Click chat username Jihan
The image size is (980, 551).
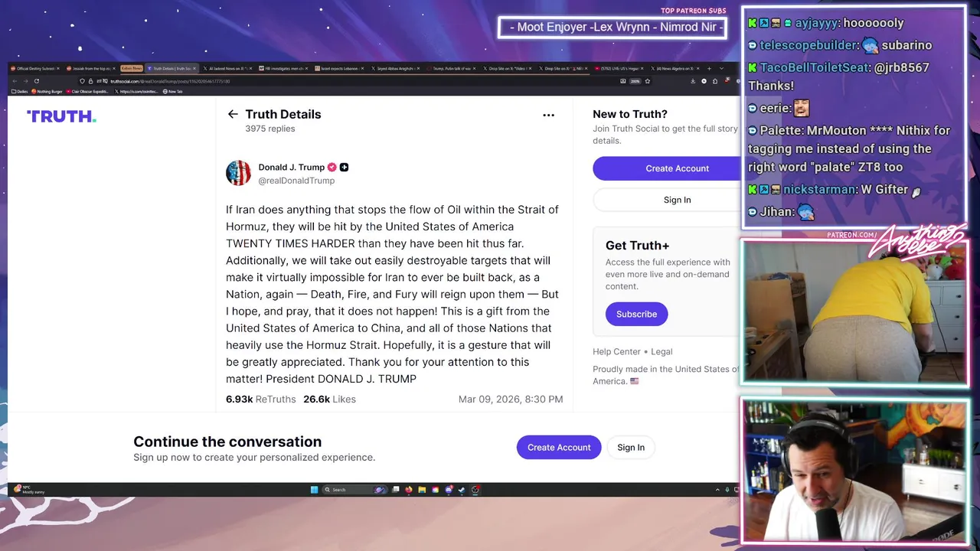776,211
